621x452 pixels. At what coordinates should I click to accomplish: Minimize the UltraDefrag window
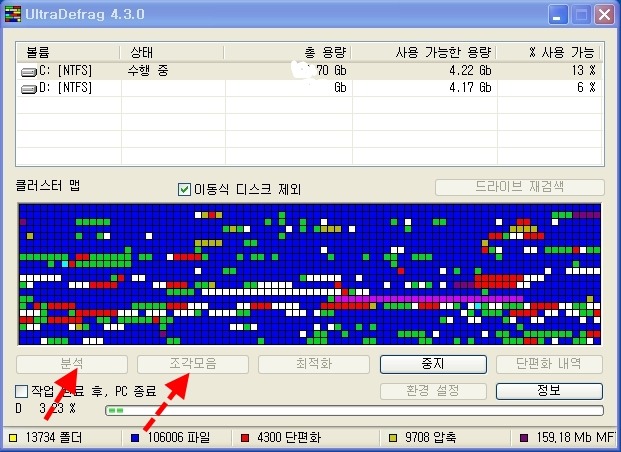(x=557, y=15)
